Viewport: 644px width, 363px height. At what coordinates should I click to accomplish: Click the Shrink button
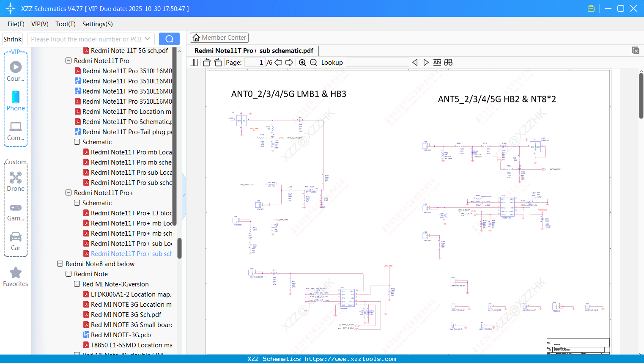[13, 39]
